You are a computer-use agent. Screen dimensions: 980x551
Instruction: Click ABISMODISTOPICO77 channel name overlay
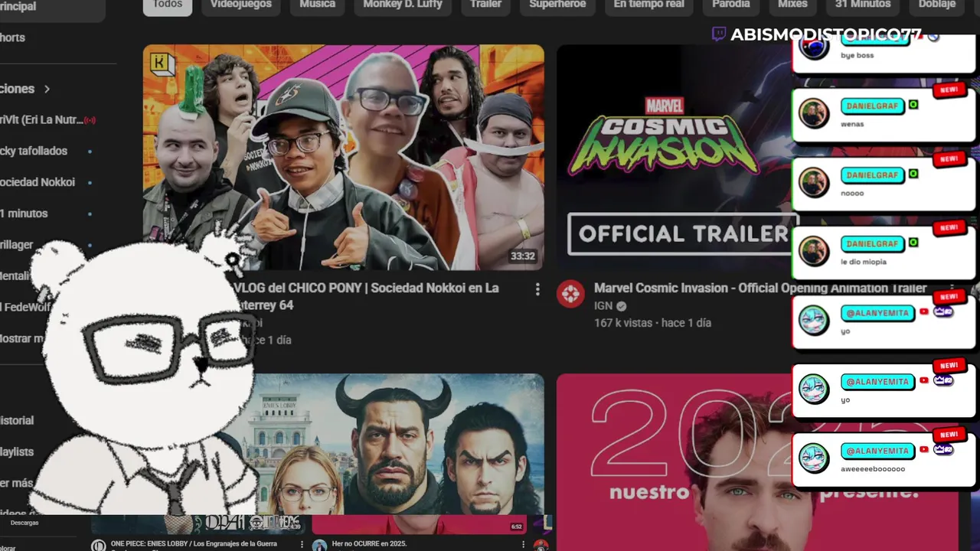point(826,34)
